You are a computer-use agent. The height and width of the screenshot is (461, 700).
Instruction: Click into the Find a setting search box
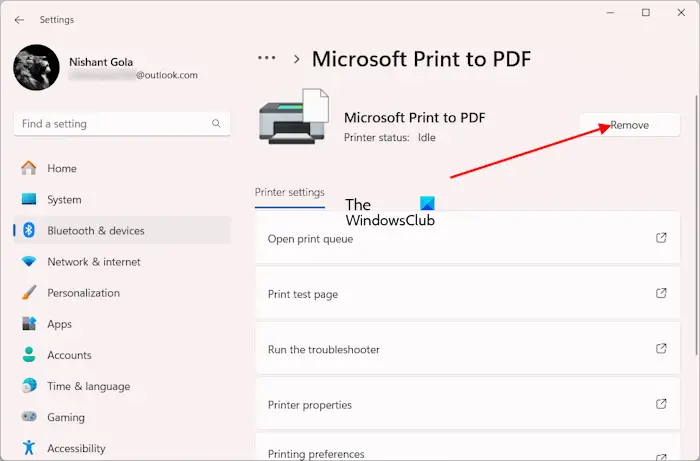(x=122, y=124)
